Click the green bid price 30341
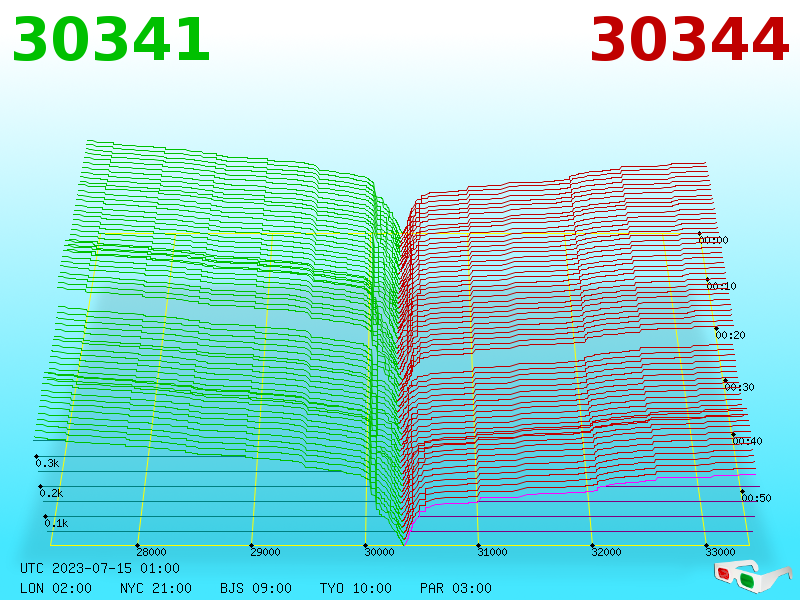Viewport: 800px width, 600px height. [x=111, y=40]
